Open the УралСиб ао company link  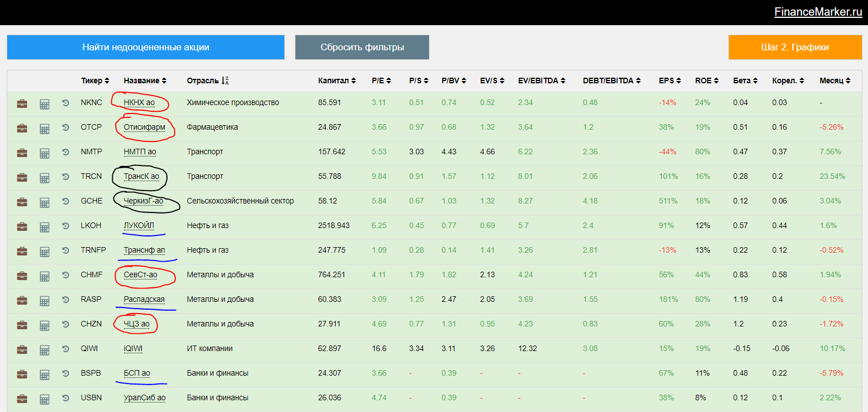coord(145,398)
